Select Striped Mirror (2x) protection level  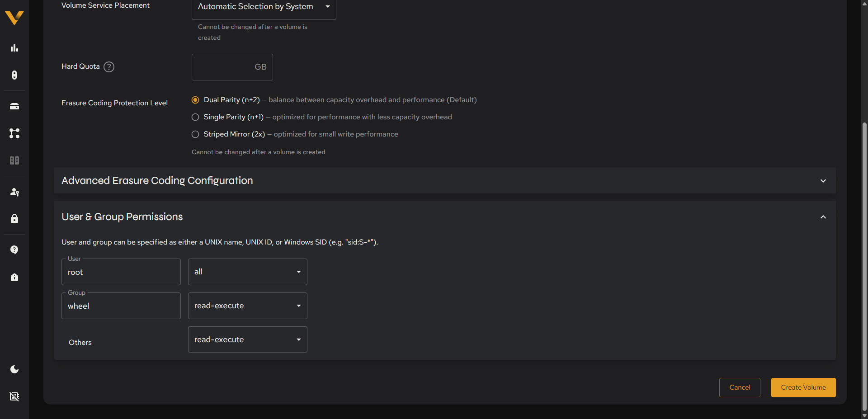(195, 134)
